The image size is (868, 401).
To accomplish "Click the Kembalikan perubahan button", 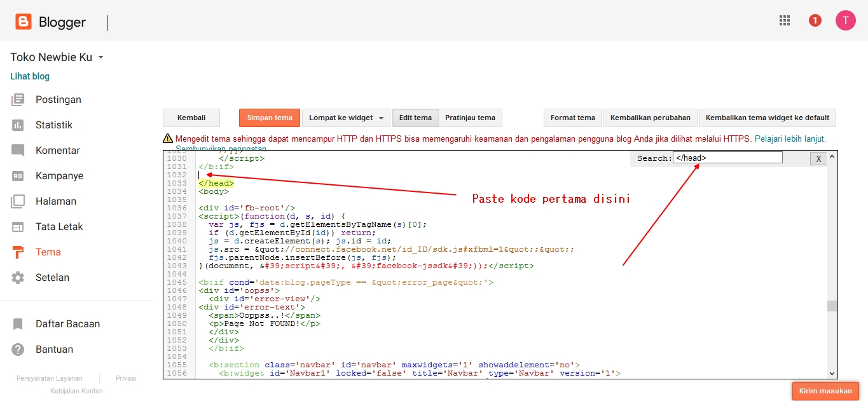I will pyautogui.click(x=651, y=118).
